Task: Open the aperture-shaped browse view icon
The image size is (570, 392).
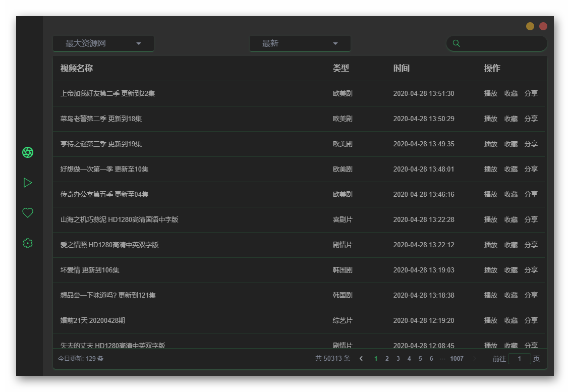Action: pyautogui.click(x=28, y=152)
